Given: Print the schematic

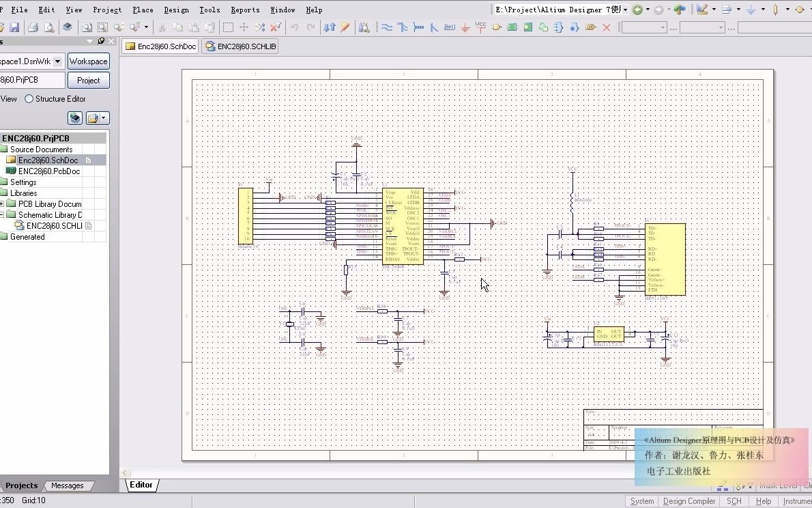Looking at the screenshot, I should (32, 27).
